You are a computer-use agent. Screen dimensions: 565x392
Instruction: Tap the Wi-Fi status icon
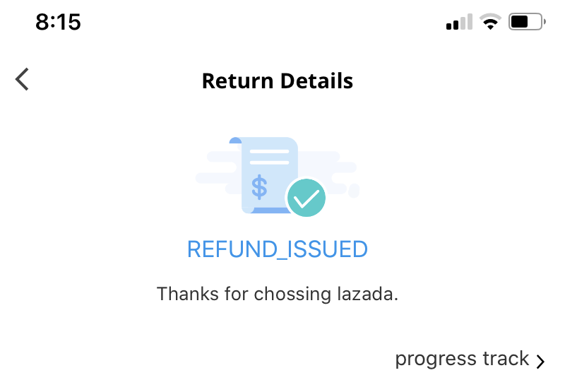(x=489, y=23)
